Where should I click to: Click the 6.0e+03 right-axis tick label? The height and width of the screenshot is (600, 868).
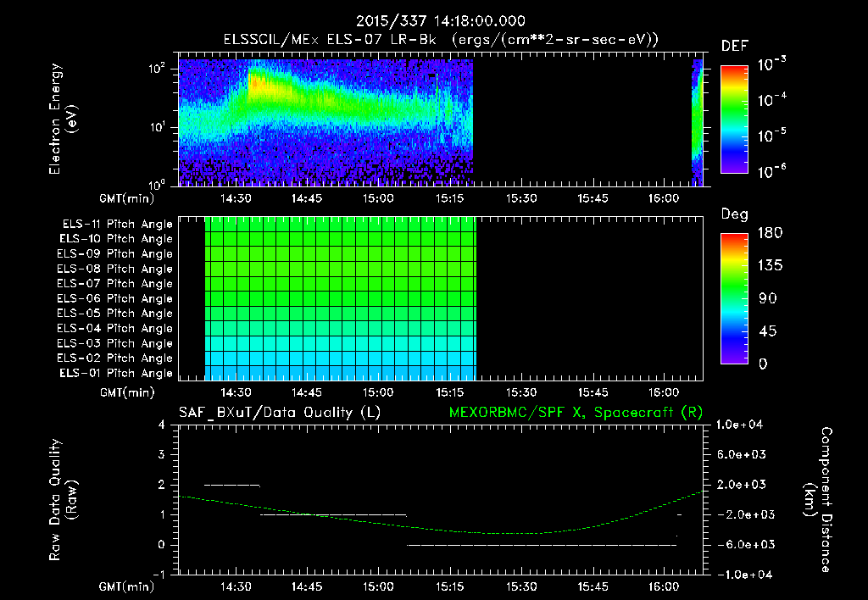pyautogui.click(x=741, y=455)
